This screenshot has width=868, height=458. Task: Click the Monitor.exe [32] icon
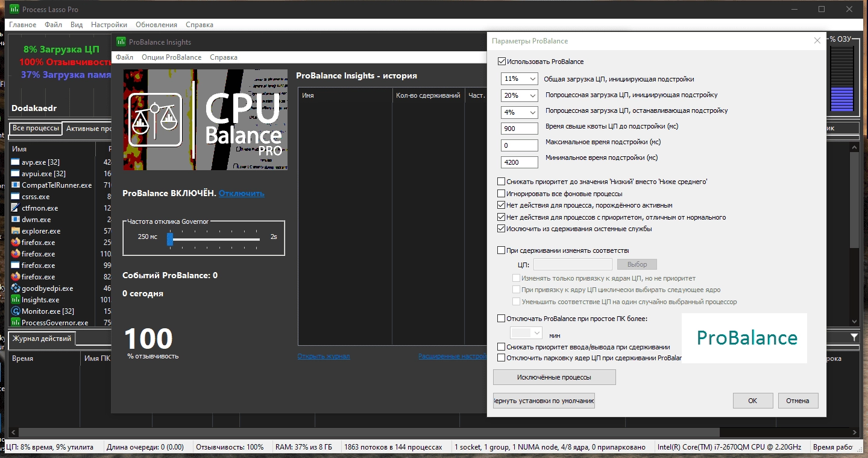(16, 311)
